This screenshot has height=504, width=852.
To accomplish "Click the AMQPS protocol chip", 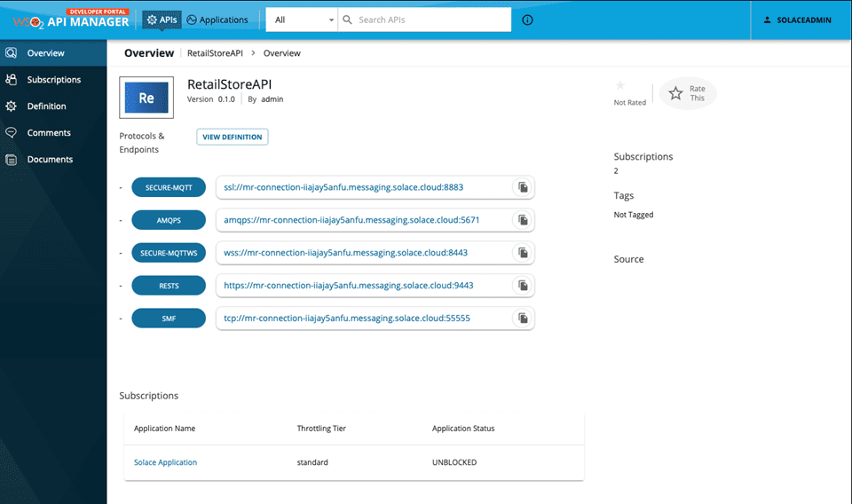I will 169,220.
